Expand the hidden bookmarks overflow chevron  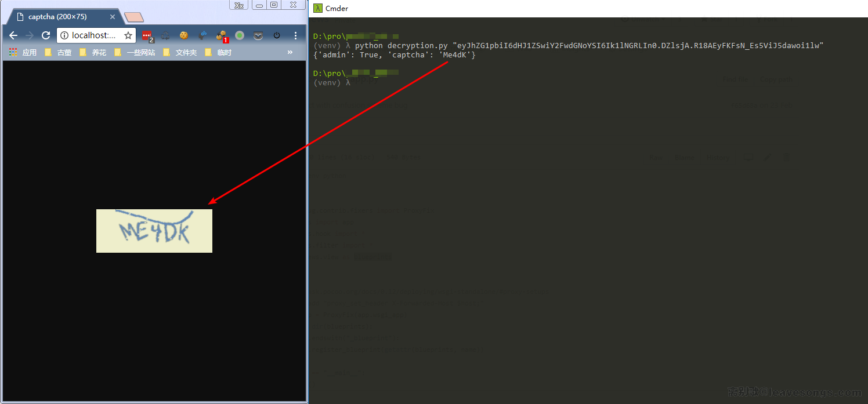click(290, 52)
